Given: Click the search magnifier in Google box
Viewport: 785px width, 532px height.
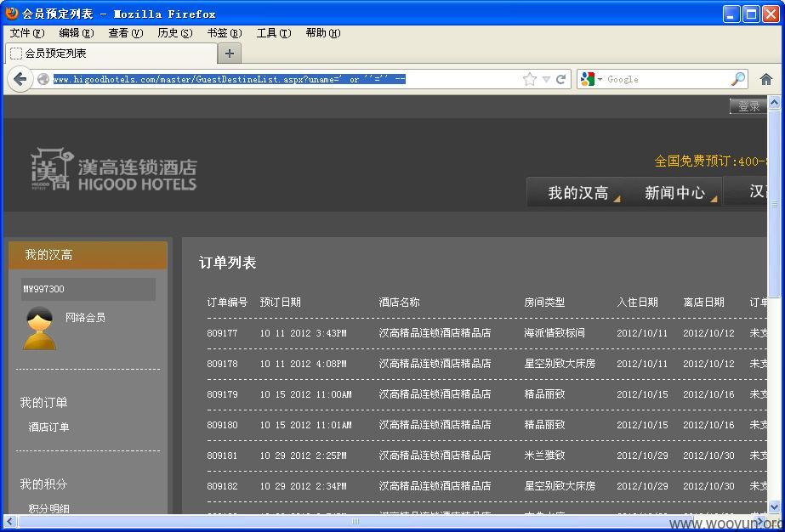Looking at the screenshot, I should click(738, 78).
